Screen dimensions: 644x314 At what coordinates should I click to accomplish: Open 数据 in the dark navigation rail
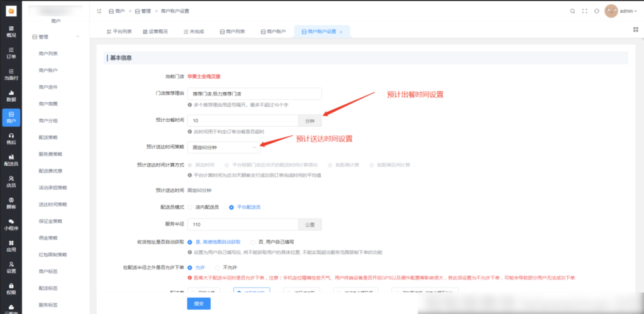click(x=11, y=96)
